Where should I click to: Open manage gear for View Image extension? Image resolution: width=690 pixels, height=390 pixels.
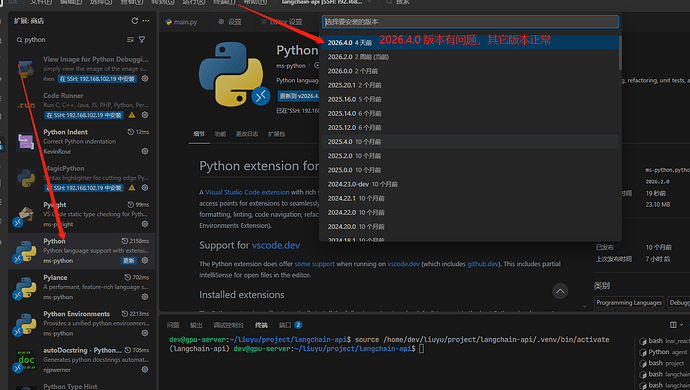pos(145,78)
